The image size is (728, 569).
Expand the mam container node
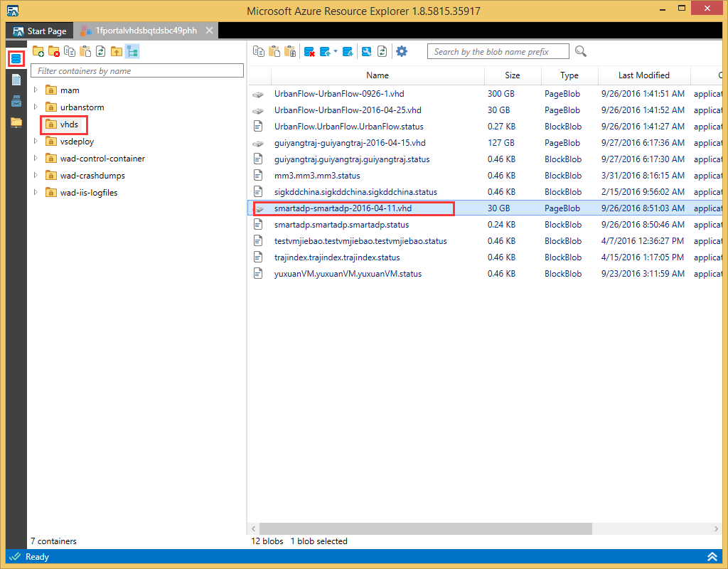point(36,90)
